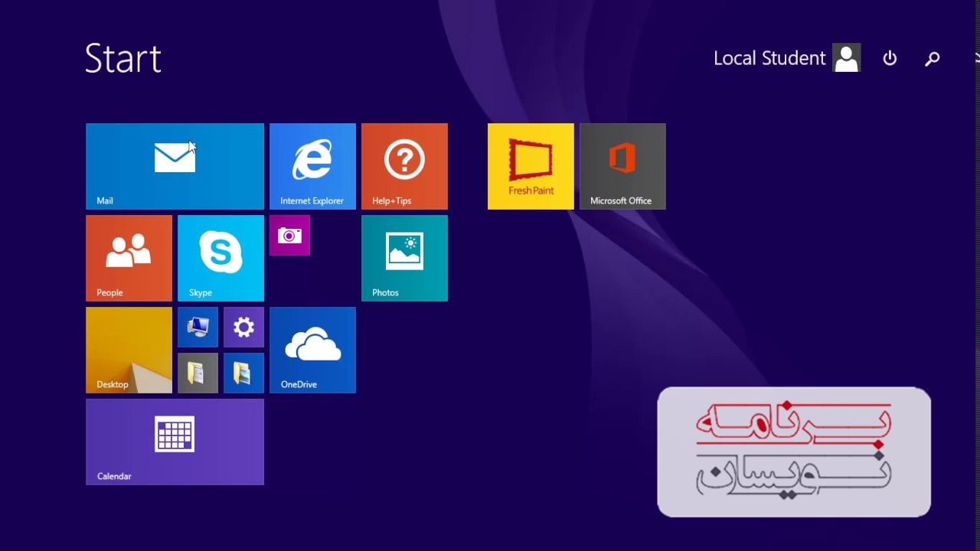Launch the Skype tile
The image size is (980, 551).
click(220, 258)
